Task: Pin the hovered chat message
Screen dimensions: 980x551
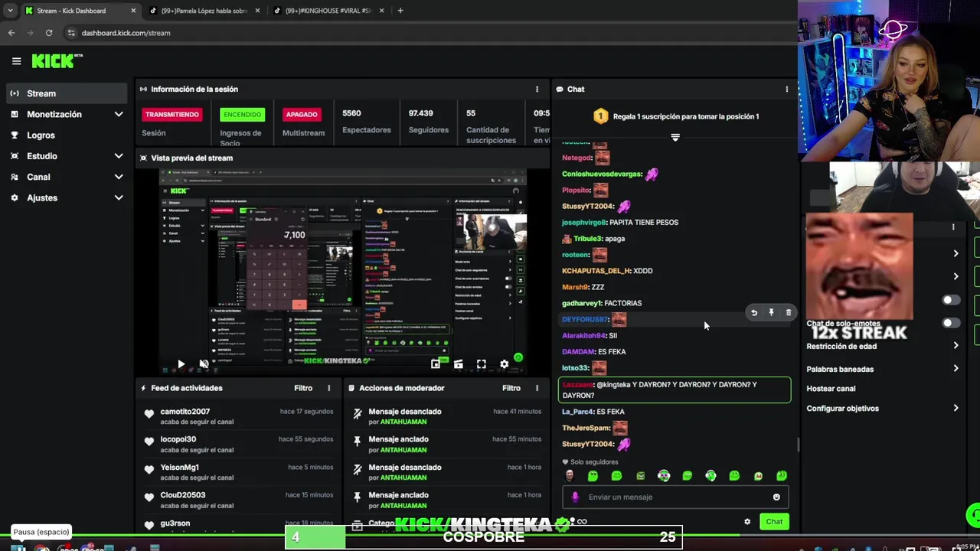Action: point(771,312)
